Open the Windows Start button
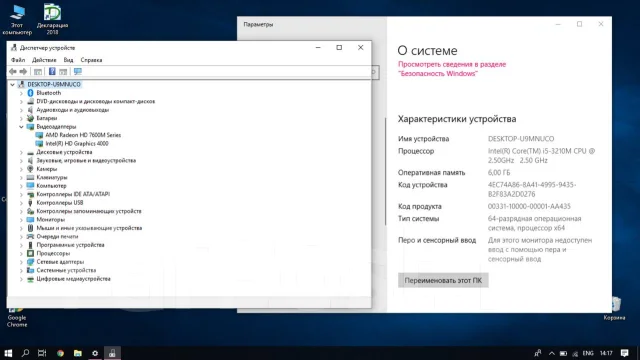 (8, 353)
